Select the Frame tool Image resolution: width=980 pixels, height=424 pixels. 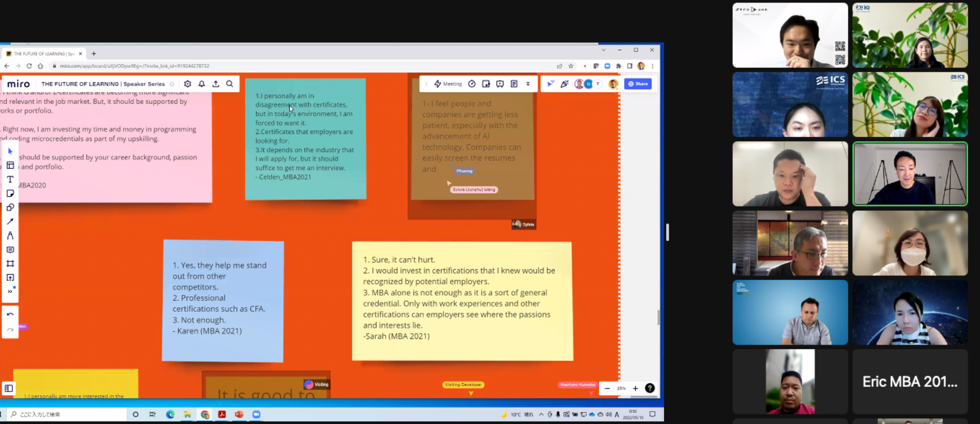pyautogui.click(x=10, y=264)
